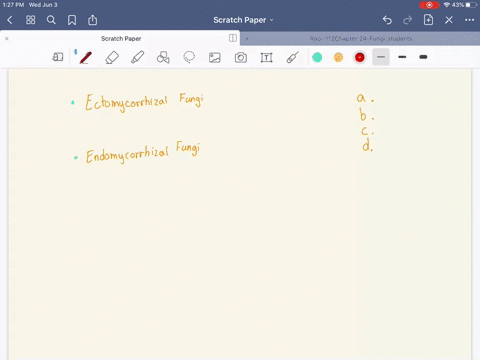Tap the handwritten letter c.
The height and width of the screenshot is (360, 480).
click(364, 131)
